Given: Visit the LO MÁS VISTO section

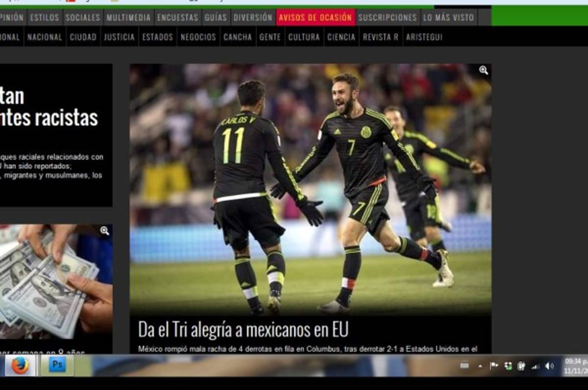Looking at the screenshot, I should [448, 17].
